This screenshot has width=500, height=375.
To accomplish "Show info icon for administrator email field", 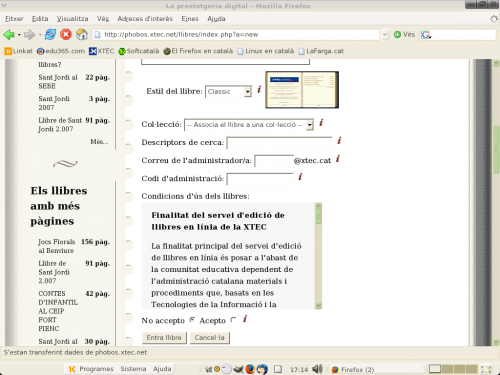I will [x=338, y=159].
